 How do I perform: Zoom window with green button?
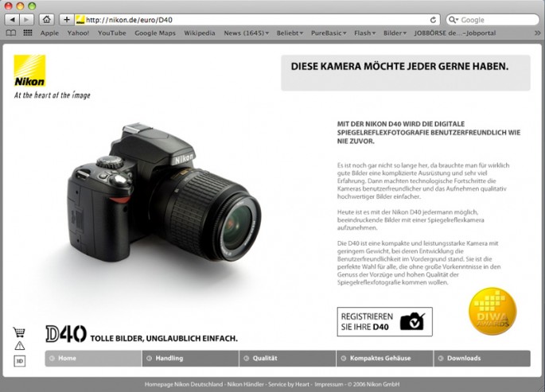point(32,6)
